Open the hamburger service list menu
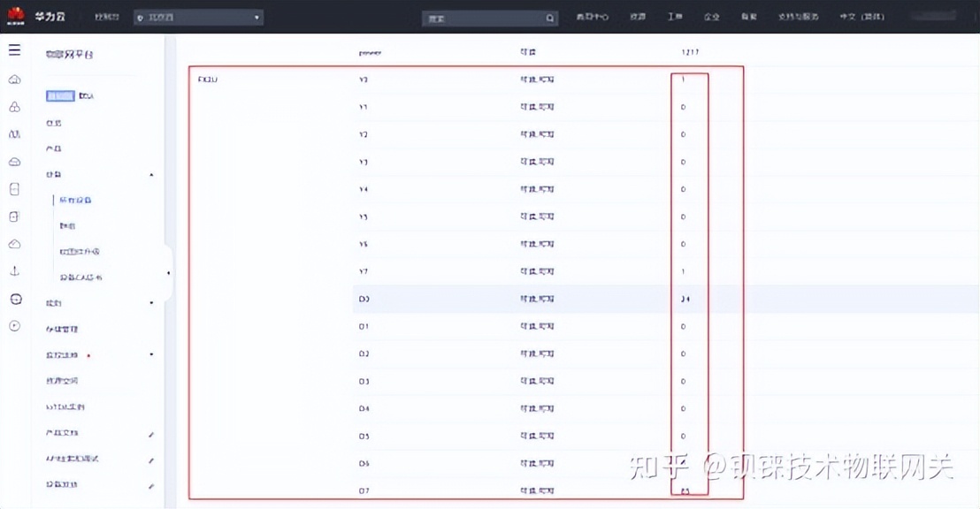The image size is (980, 509). point(13,50)
